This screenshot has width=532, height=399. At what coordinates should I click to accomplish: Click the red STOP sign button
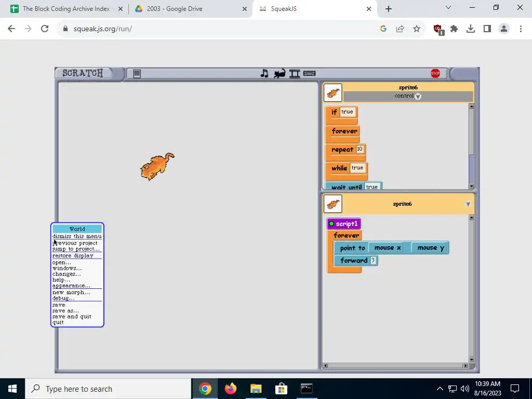[x=435, y=73]
